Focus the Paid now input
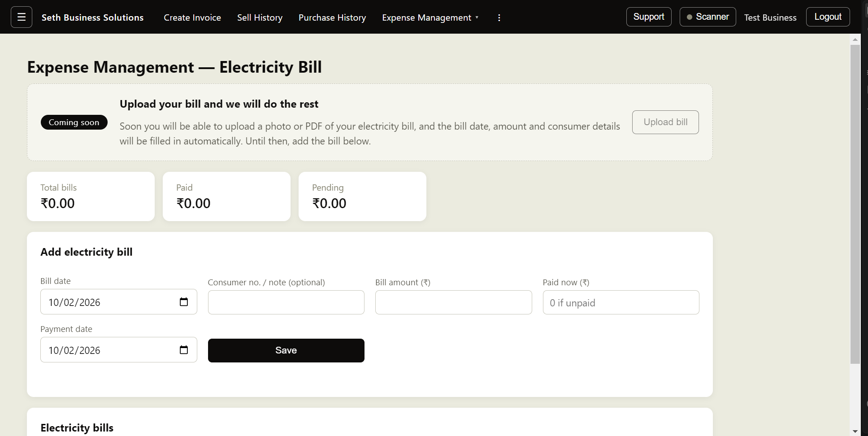Viewport: 868px width, 436px height. click(621, 302)
